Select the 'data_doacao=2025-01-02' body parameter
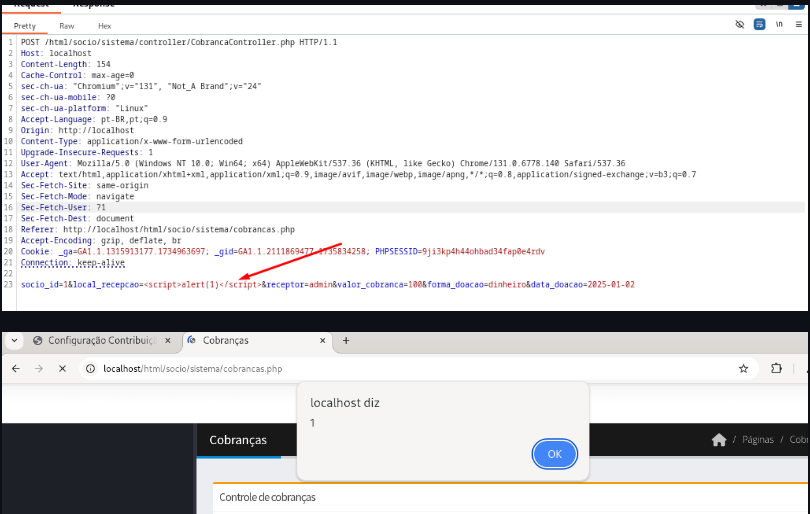 (583, 285)
